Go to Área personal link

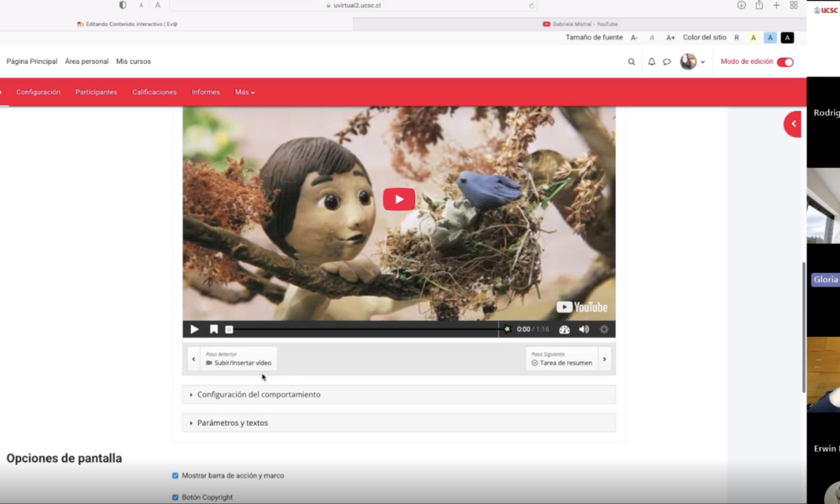[87, 61]
